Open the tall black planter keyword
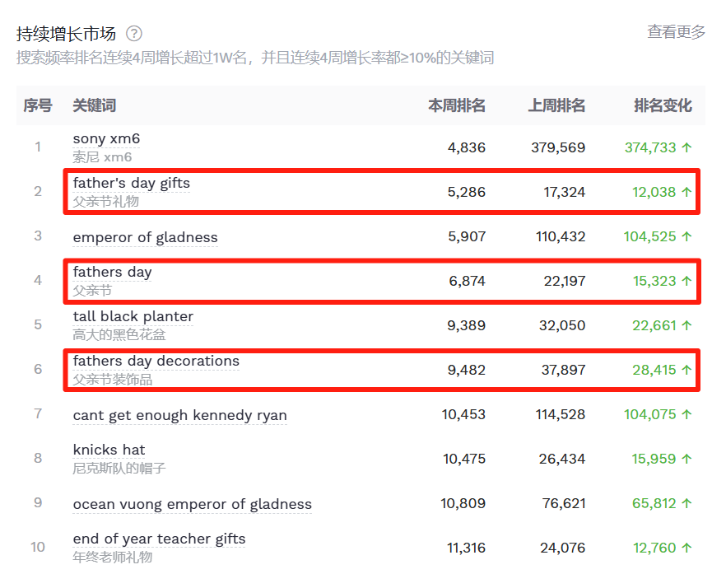This screenshot has width=726, height=588. 133,316
